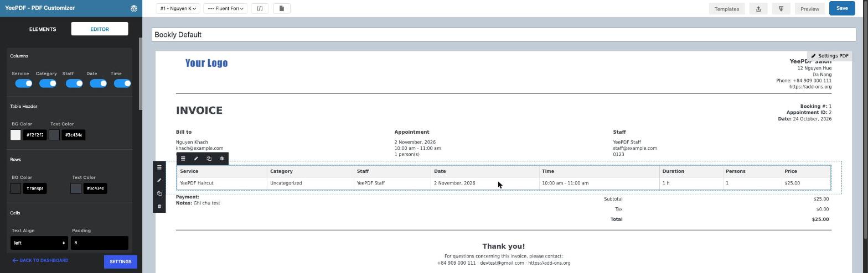This screenshot has width=868, height=273.
Task: Click the https://add-ons.org header address
Action: click(810, 87)
